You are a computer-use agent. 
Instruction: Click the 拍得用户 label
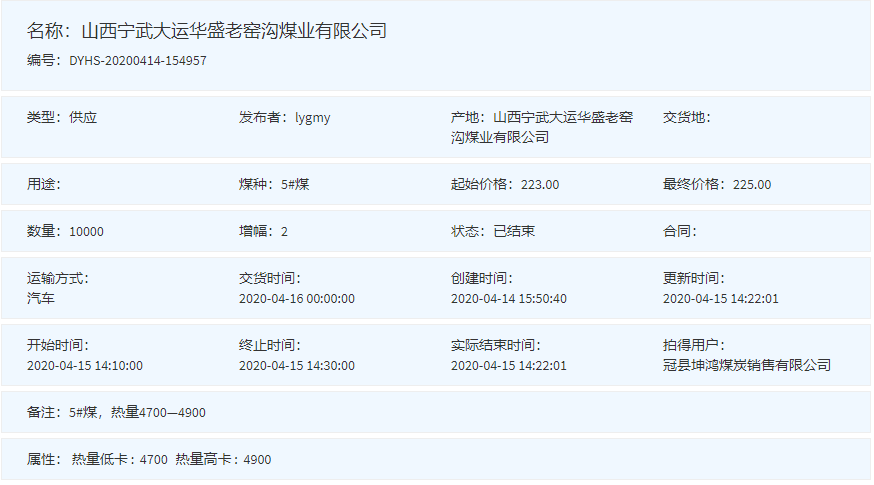click(x=693, y=345)
